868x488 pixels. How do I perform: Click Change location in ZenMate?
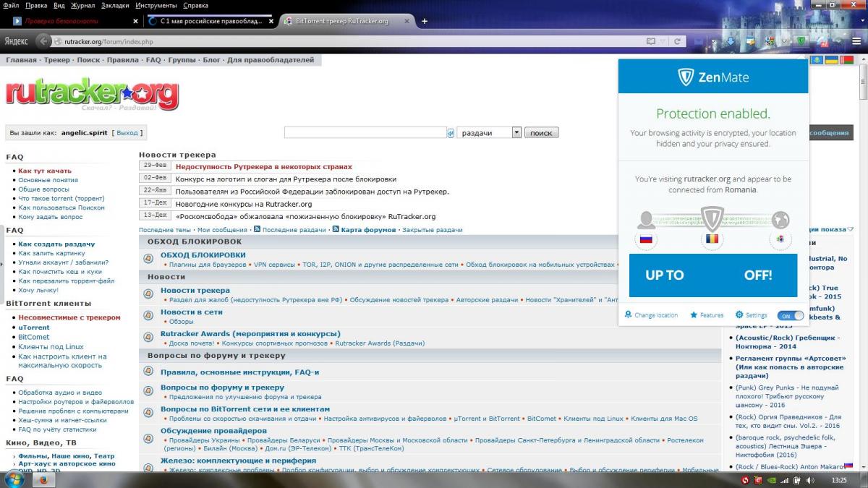click(x=651, y=315)
